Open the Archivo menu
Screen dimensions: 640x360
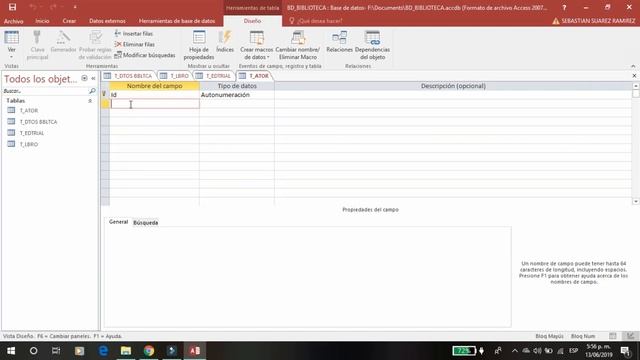pos(13,21)
